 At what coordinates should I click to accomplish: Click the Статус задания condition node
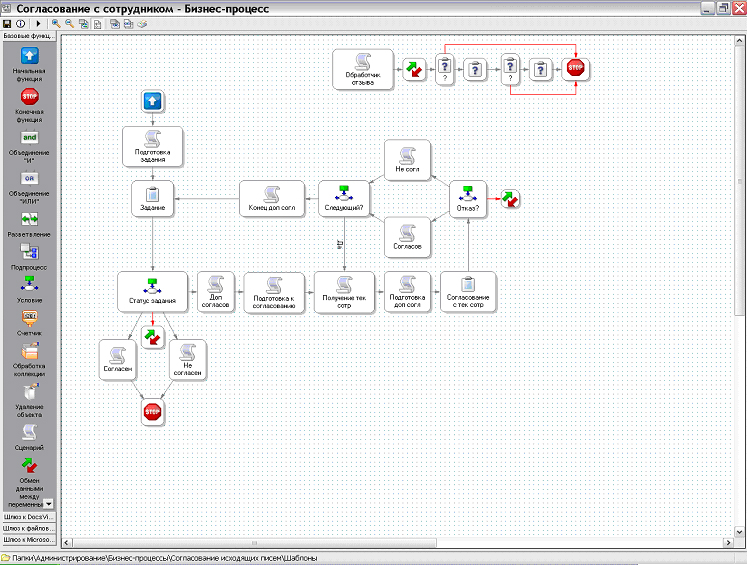click(x=152, y=292)
